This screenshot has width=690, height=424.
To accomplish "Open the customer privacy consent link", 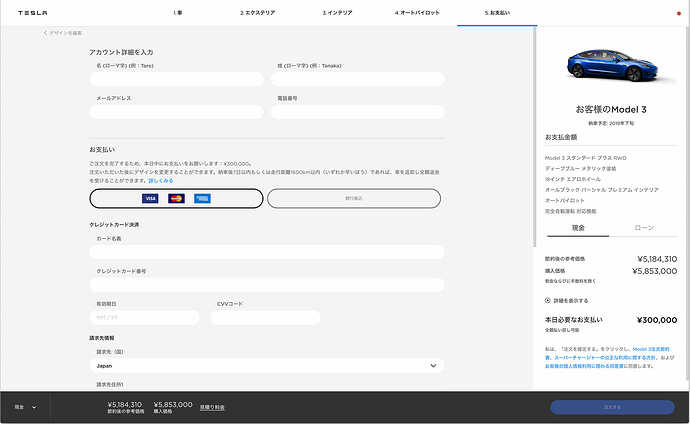I will (584, 366).
